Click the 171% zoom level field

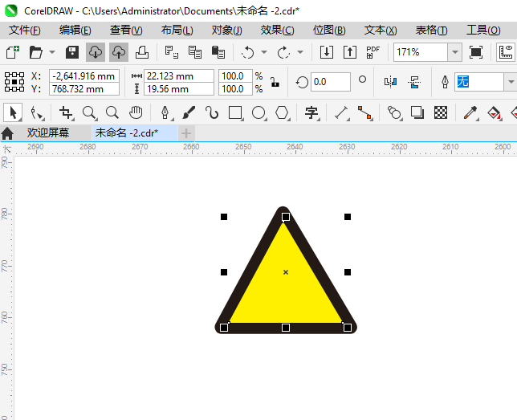421,52
